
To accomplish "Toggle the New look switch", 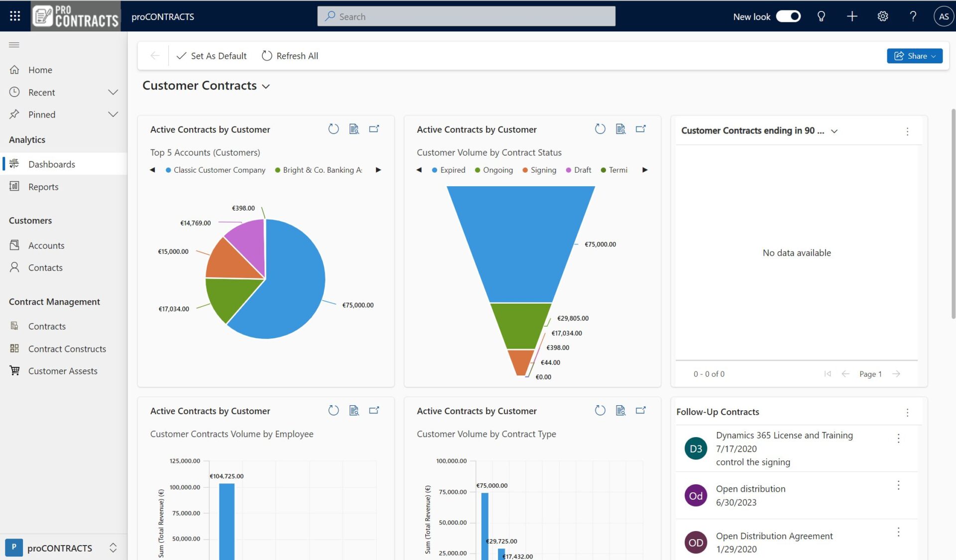I will coord(788,16).
